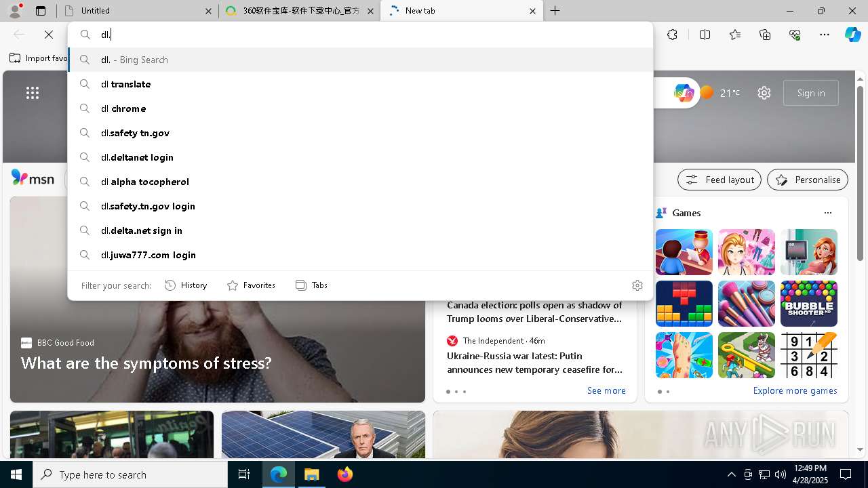This screenshot has width=868, height=488.
Task: Open Collections icon in toolbar
Action: 765,35
